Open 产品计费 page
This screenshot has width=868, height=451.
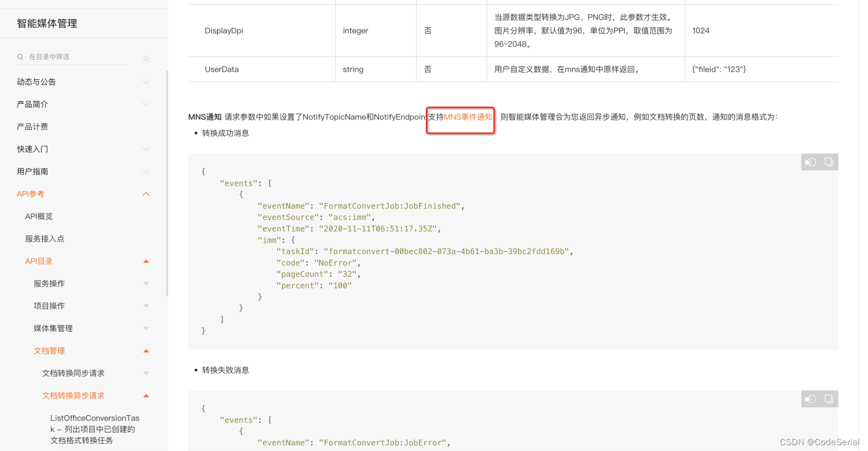pyautogui.click(x=32, y=127)
